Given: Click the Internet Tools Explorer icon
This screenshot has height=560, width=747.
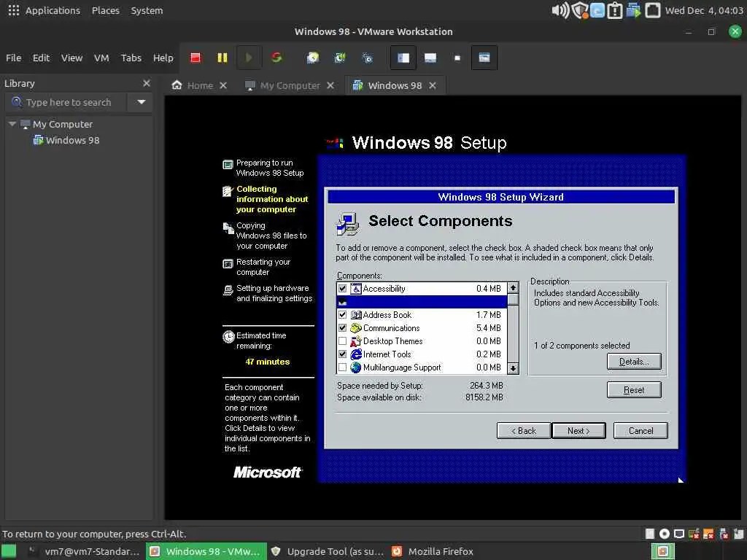Looking at the screenshot, I should point(356,354).
